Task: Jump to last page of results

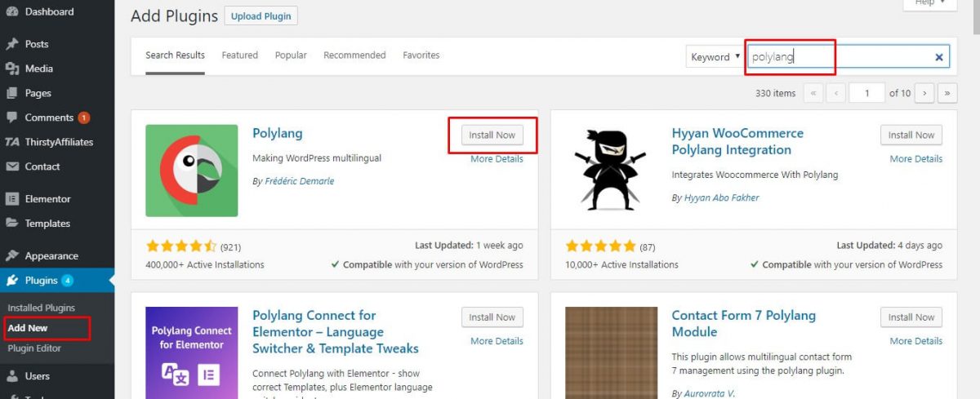Action: [x=947, y=93]
